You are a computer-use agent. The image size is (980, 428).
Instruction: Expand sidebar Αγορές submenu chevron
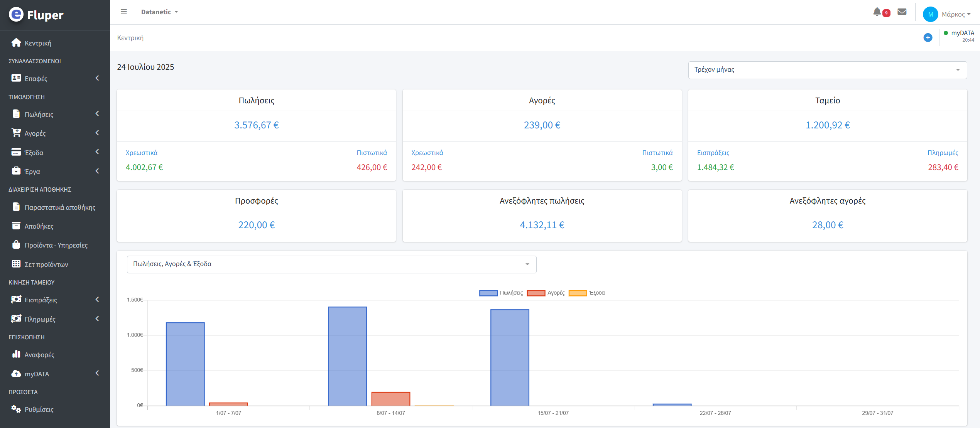(x=97, y=133)
